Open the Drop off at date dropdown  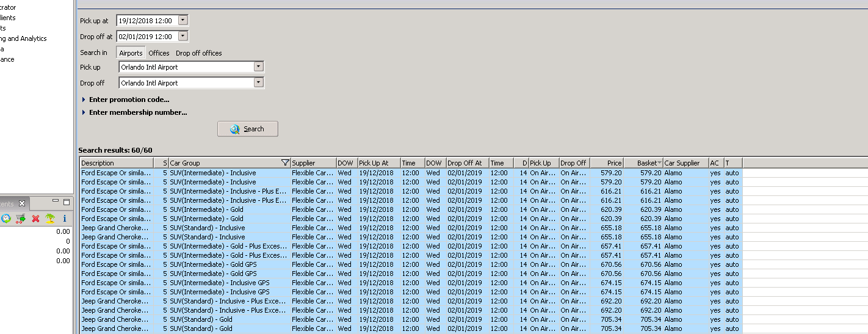(183, 36)
